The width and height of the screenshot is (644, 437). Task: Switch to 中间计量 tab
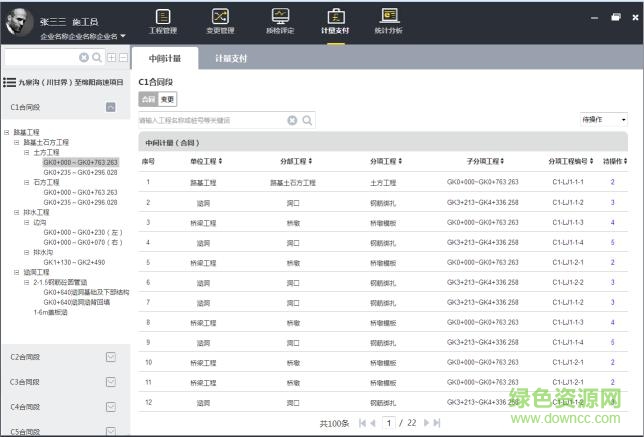pyautogui.click(x=165, y=59)
